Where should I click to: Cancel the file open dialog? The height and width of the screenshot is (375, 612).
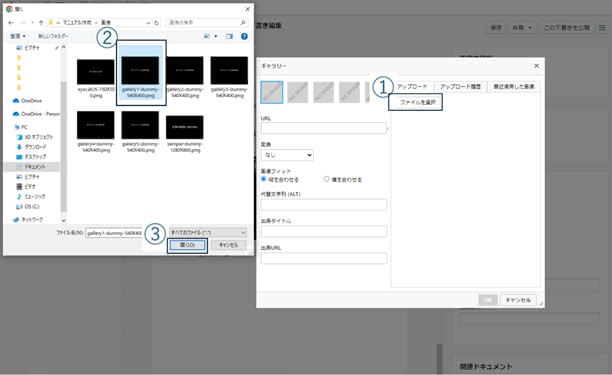[x=229, y=245]
